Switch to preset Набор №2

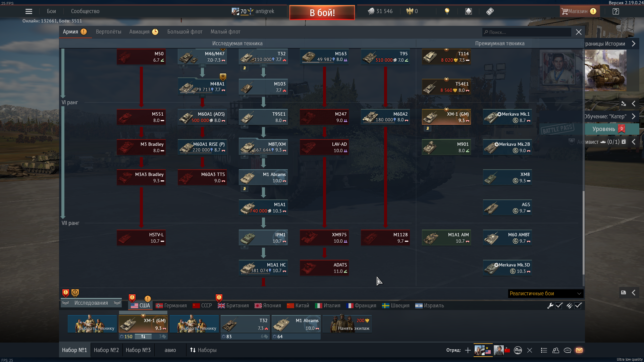click(x=106, y=350)
